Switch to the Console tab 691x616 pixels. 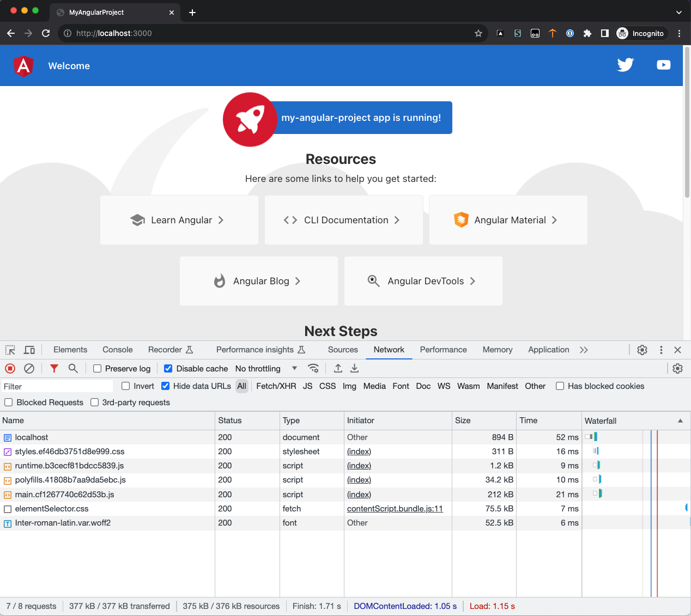[117, 350]
